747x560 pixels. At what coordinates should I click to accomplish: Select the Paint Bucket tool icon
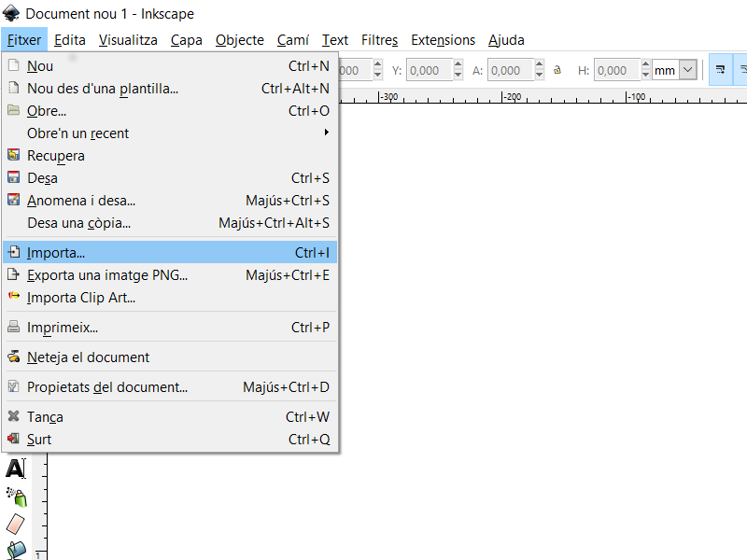tap(16, 550)
